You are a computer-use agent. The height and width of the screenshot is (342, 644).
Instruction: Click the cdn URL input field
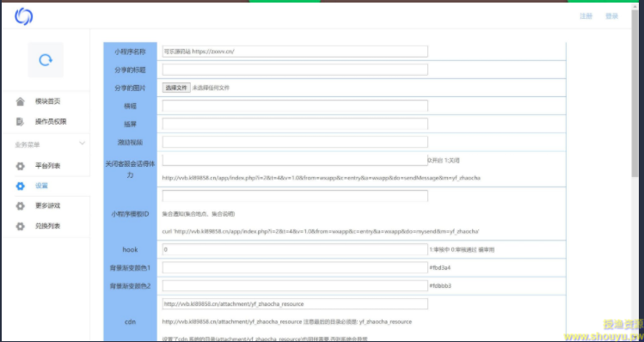(295, 304)
